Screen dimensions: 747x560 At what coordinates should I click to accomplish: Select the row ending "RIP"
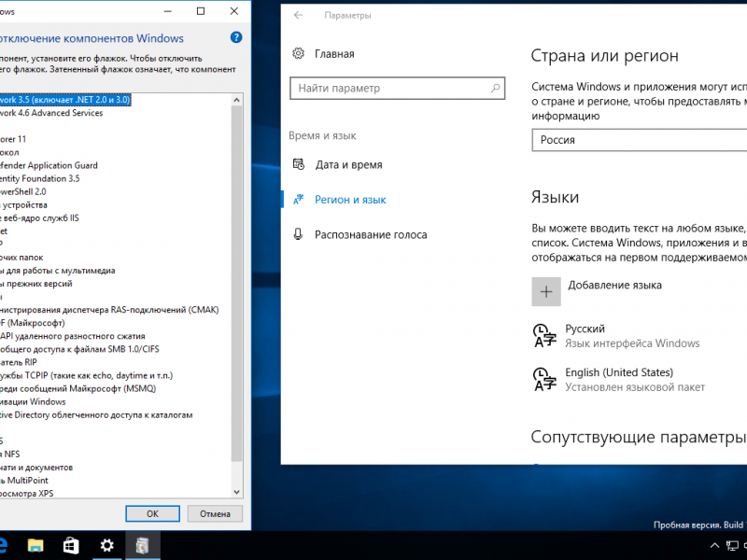pyautogui.click(x=19, y=362)
